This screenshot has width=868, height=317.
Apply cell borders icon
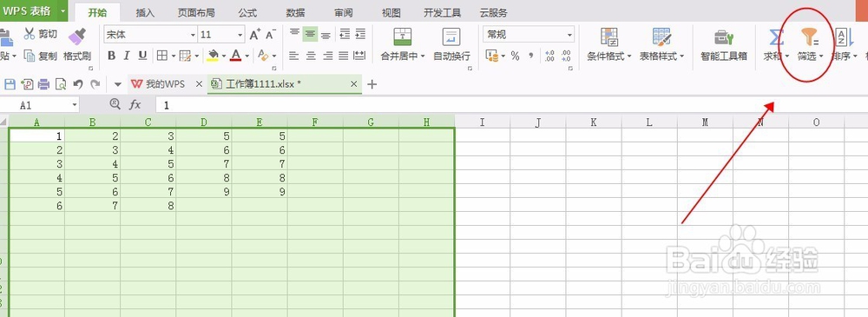(x=161, y=56)
